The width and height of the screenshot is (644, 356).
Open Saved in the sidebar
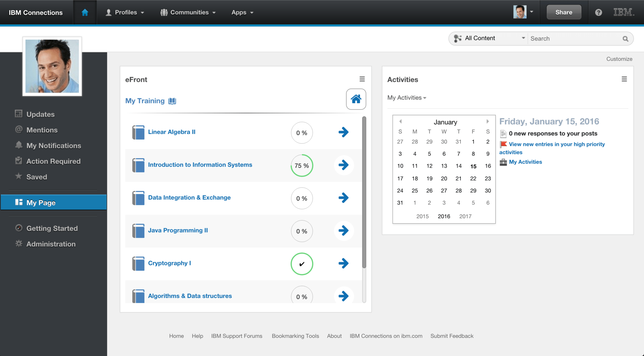[x=37, y=177]
